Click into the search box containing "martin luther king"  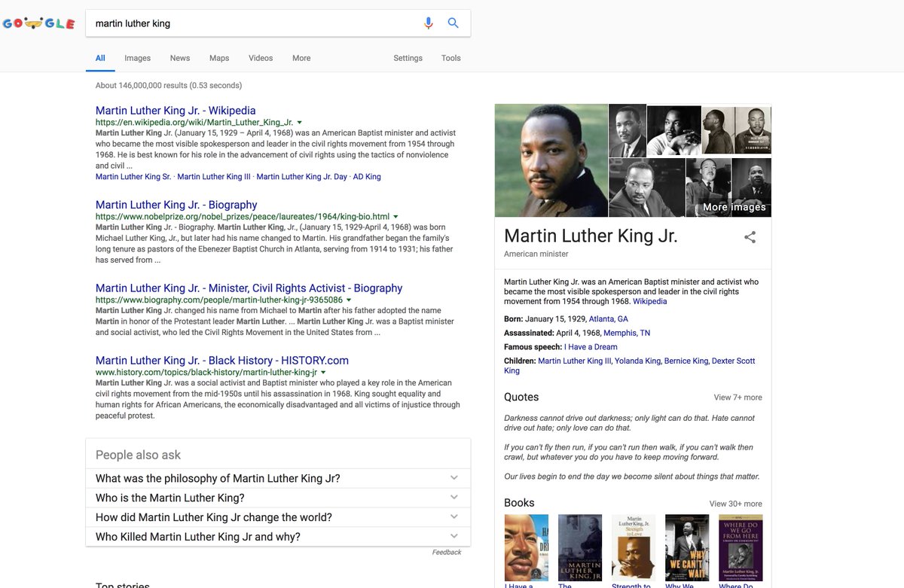pos(255,23)
